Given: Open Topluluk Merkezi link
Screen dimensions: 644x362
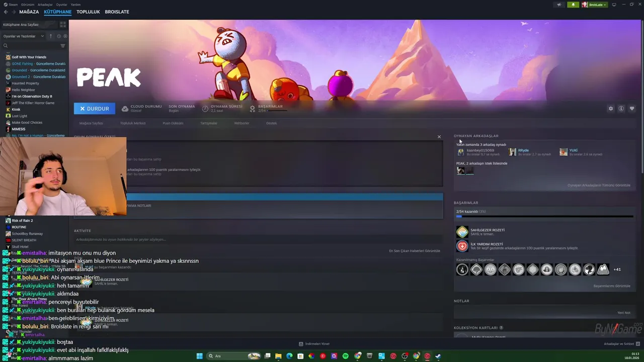Looking at the screenshot, I should (x=133, y=123).
